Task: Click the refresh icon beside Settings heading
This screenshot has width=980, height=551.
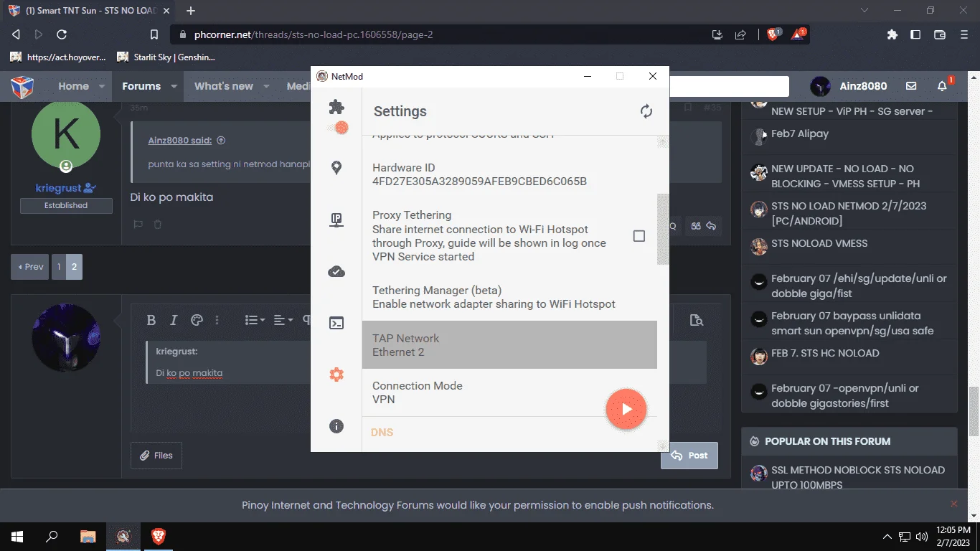Action: tap(646, 111)
